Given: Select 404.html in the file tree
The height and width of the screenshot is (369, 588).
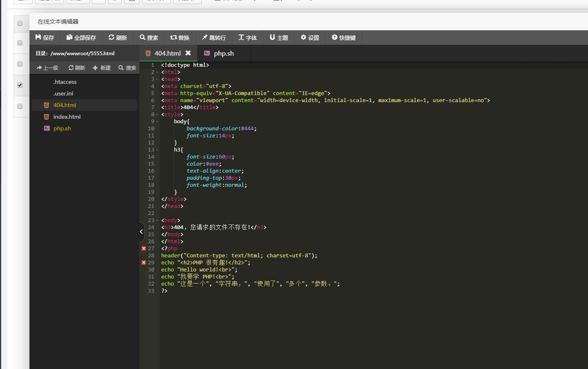Looking at the screenshot, I should 84,105.
